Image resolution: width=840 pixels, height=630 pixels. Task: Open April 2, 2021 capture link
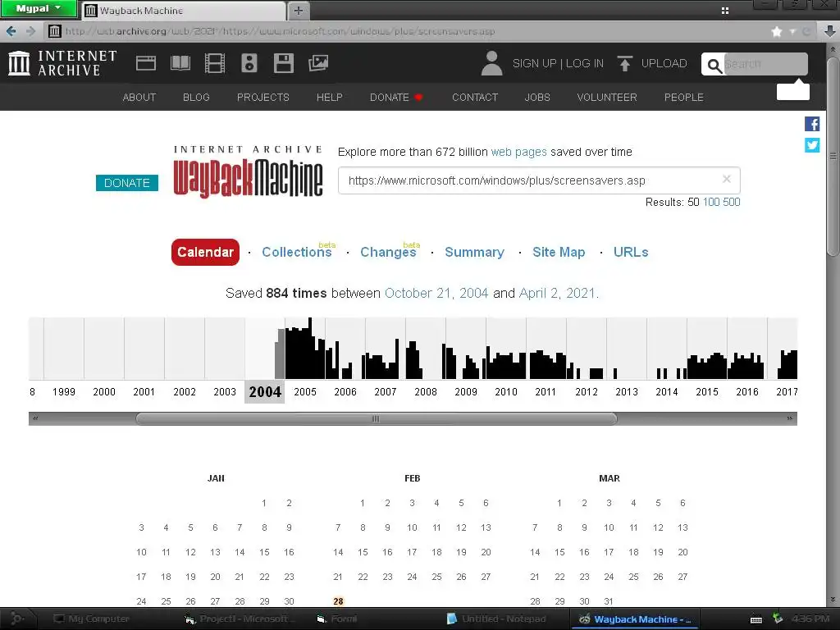pos(557,293)
